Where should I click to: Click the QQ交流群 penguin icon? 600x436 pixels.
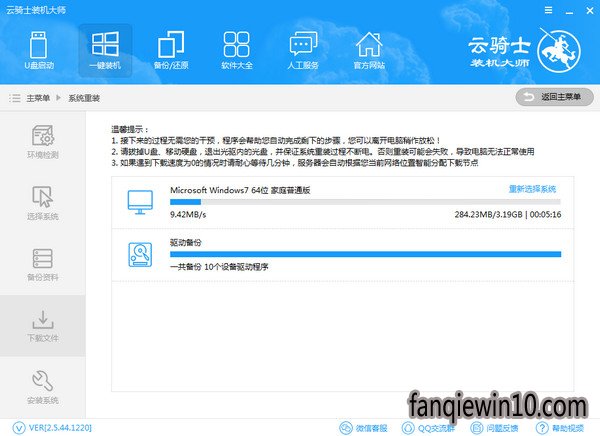pos(408,428)
